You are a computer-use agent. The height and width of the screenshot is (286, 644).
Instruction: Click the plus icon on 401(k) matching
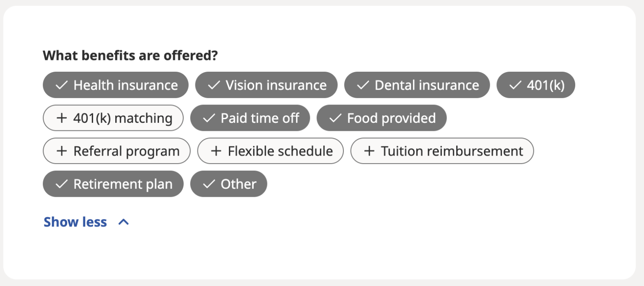(62, 118)
